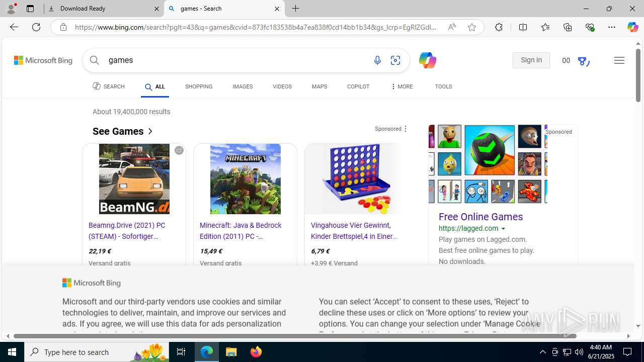Open volume control in system tray
Viewport: 644px width, 362px height.
[x=579, y=352]
